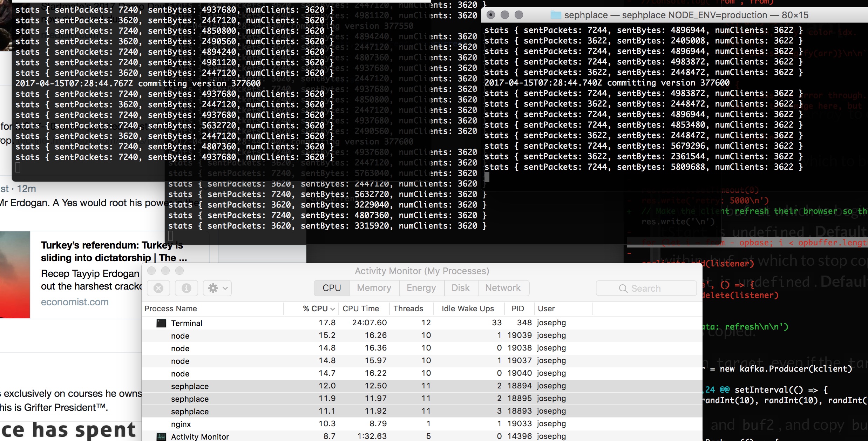Select the Terminal process row
This screenshot has height=441, width=868.
click(x=422, y=323)
